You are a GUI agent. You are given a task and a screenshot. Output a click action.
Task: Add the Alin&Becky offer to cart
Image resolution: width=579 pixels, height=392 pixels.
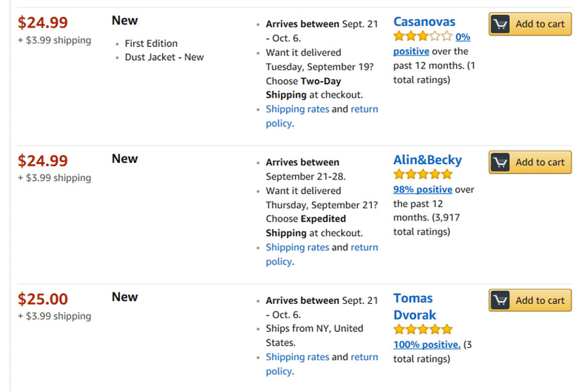click(530, 163)
